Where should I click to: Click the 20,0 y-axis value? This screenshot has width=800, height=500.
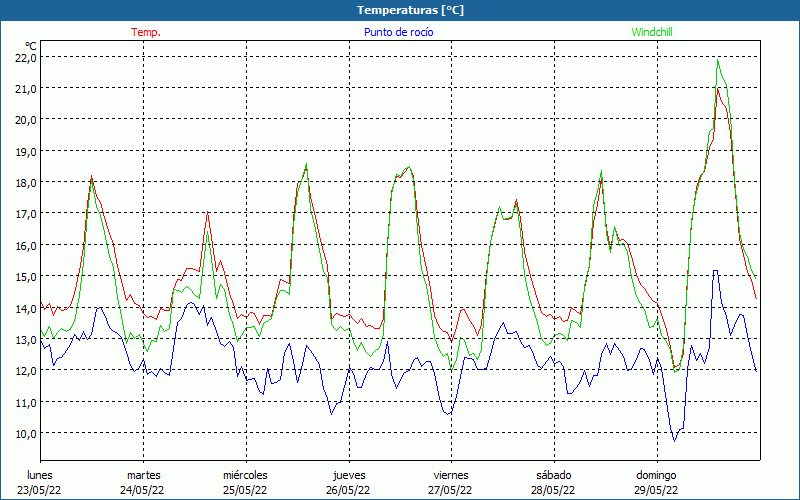pos(26,120)
